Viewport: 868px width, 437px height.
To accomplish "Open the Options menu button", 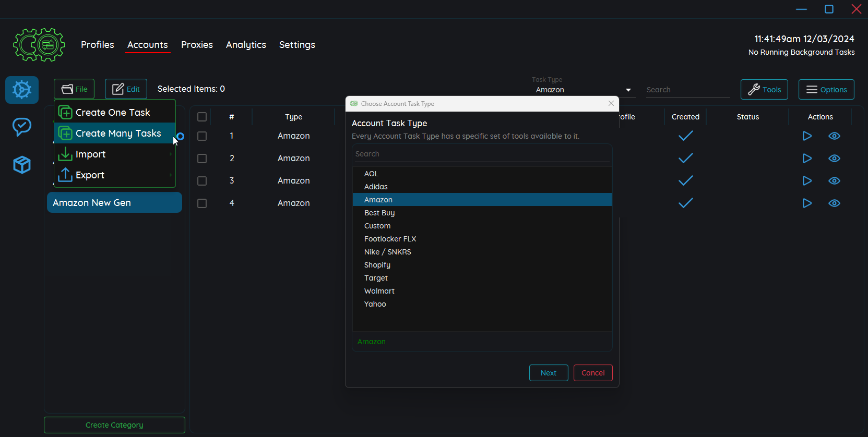I will click(826, 90).
